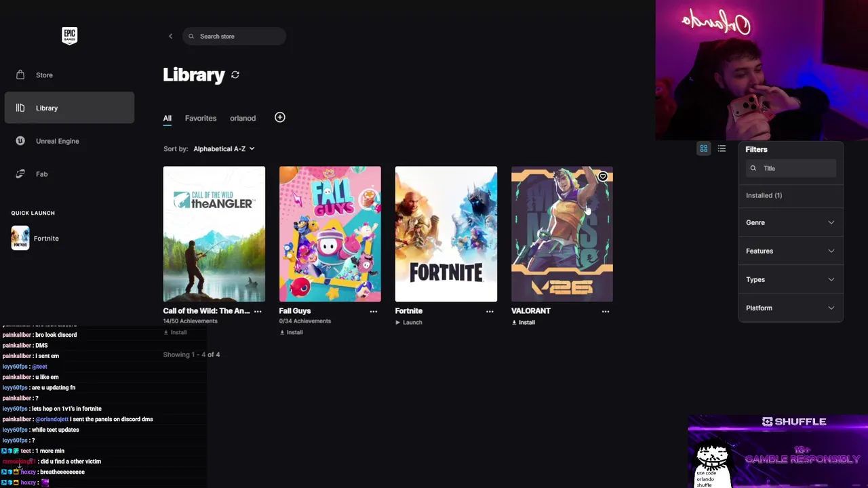Launch Fortnite from library card
Viewport: 868px width, 488px height.
(409, 322)
